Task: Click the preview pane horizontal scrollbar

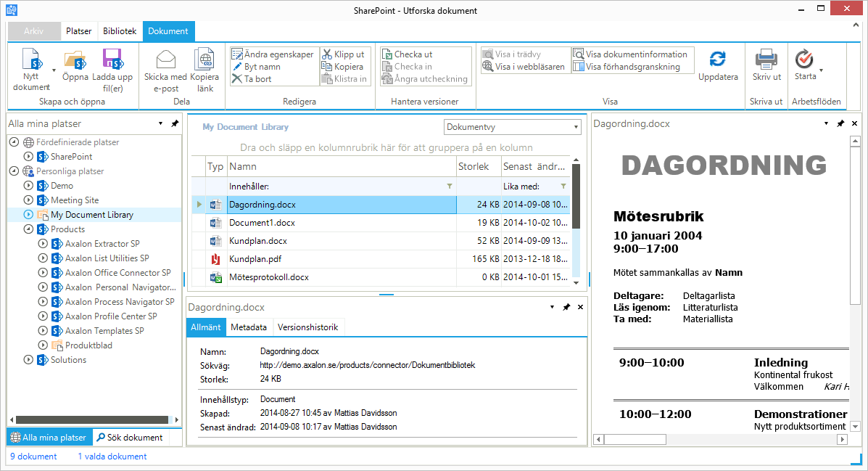Action: (635, 439)
